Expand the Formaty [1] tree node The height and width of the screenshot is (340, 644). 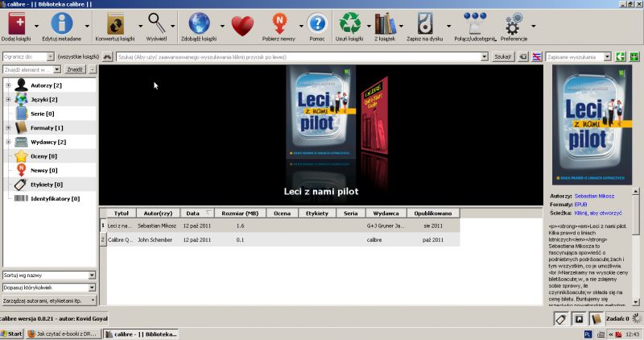[x=8, y=127]
